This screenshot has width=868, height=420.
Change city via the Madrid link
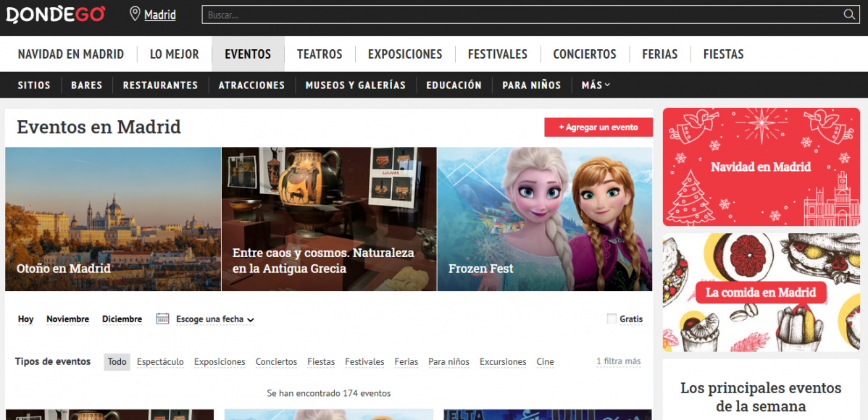click(x=160, y=15)
